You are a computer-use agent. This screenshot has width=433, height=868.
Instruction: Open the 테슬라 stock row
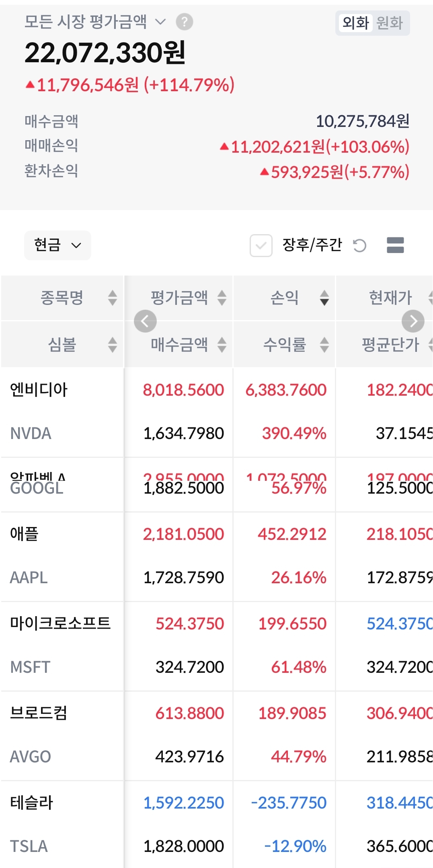(31, 803)
